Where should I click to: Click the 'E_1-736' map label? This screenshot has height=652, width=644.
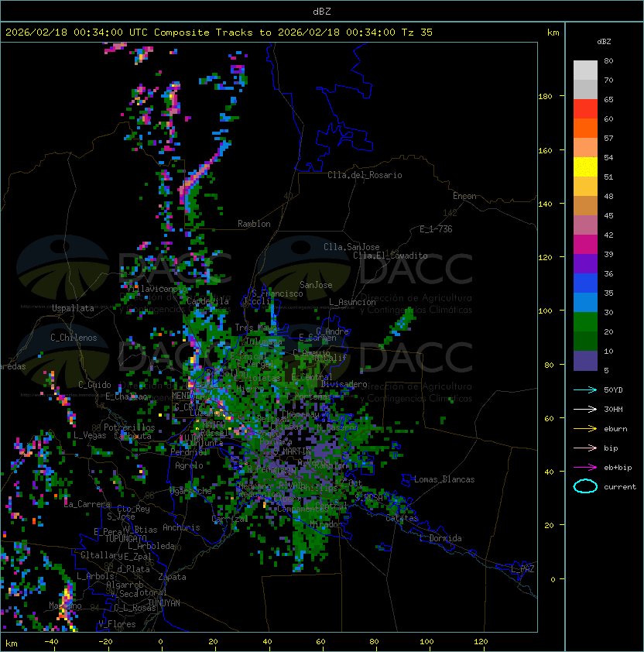pyautogui.click(x=436, y=229)
